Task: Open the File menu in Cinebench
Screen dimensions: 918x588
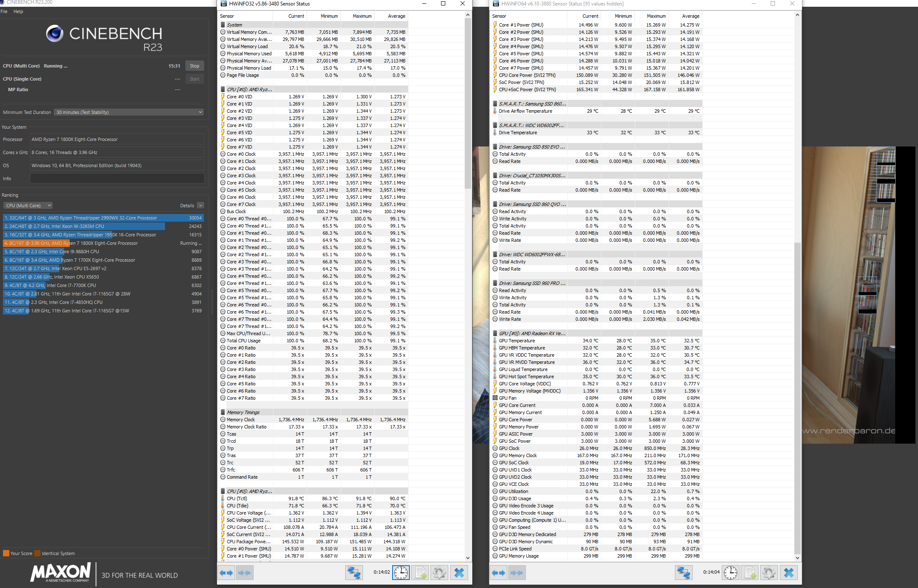Action: pos(4,11)
